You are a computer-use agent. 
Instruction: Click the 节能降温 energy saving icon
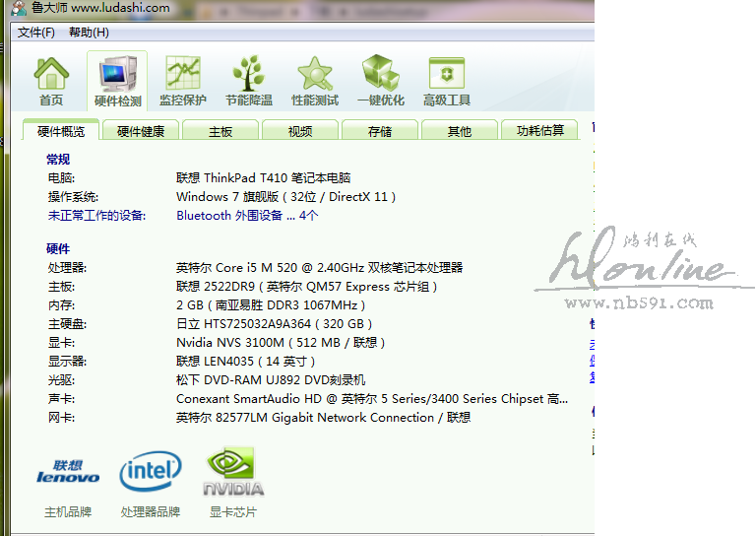248,81
